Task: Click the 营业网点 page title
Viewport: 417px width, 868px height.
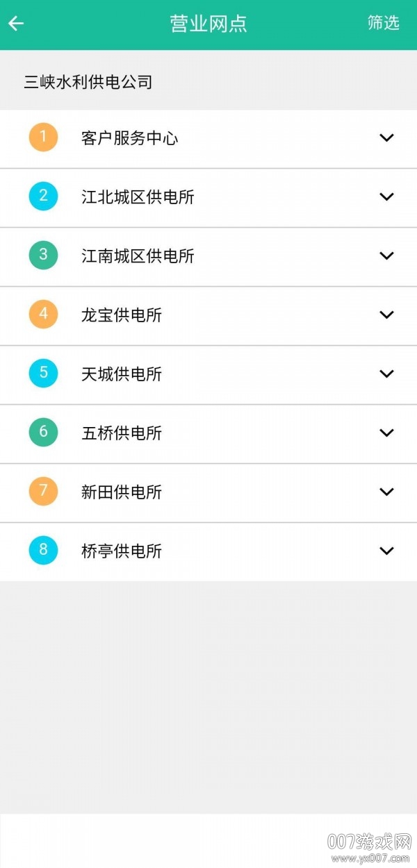Action: click(x=208, y=24)
